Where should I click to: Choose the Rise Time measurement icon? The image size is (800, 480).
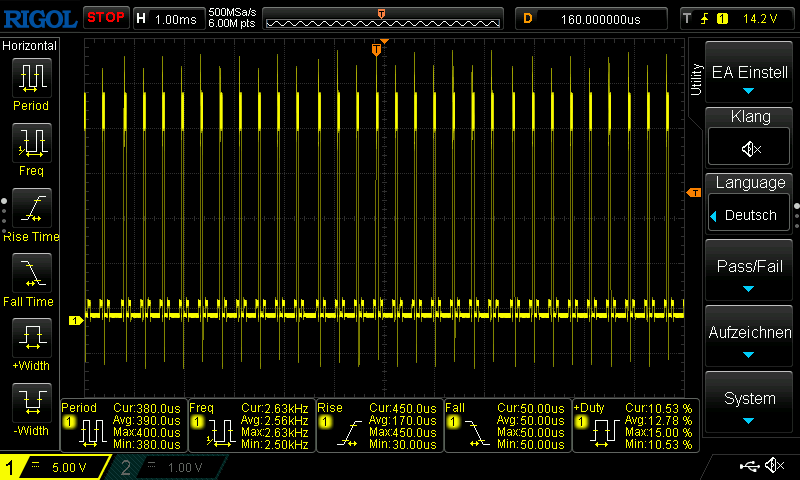[30, 210]
